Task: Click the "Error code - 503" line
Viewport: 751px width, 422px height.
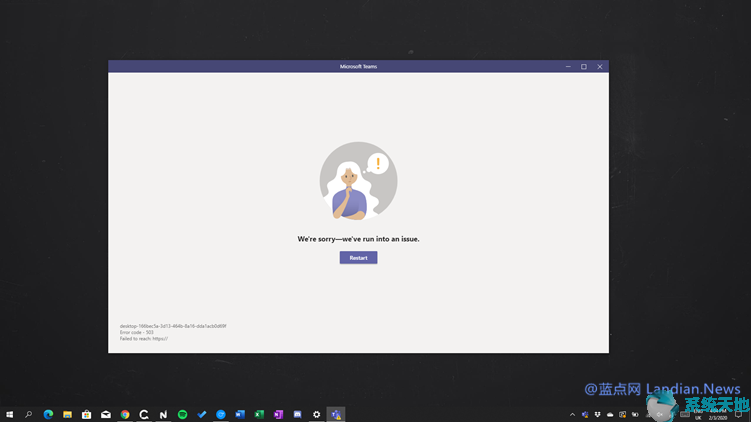Action: (137, 332)
